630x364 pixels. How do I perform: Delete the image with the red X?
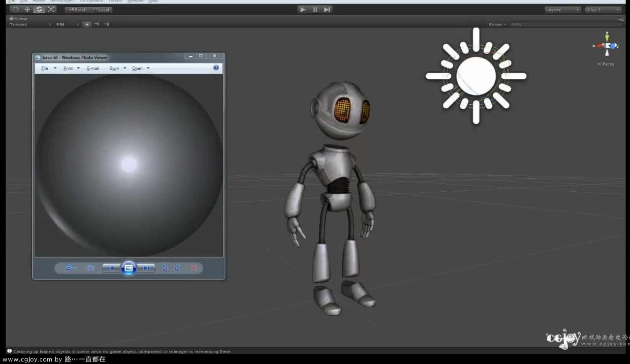pos(194,268)
